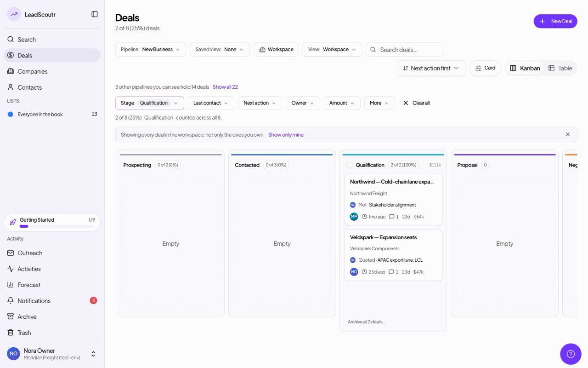This screenshot has height=368, width=588.
Task: Open Outreach in sidebar
Action: (52, 253)
